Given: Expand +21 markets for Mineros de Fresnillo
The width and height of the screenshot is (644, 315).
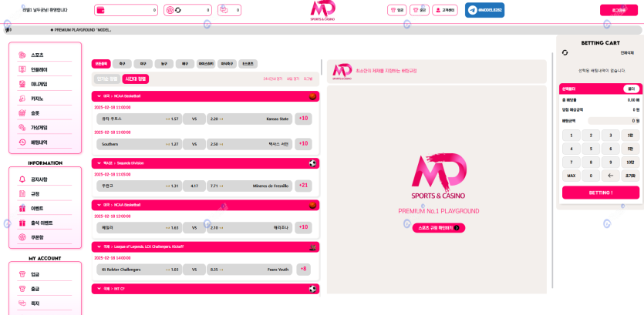Looking at the screenshot, I should coord(304,186).
